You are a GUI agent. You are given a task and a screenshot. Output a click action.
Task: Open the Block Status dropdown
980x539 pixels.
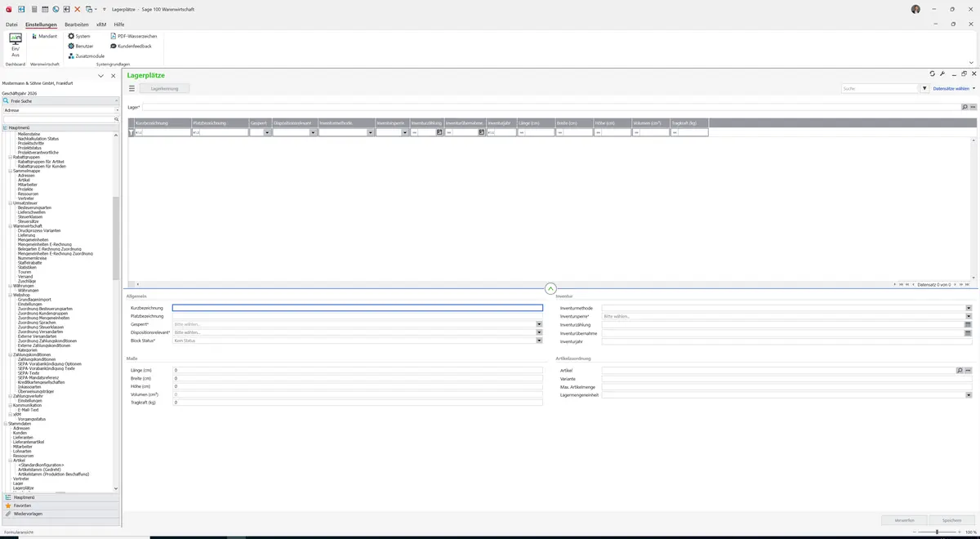point(539,341)
